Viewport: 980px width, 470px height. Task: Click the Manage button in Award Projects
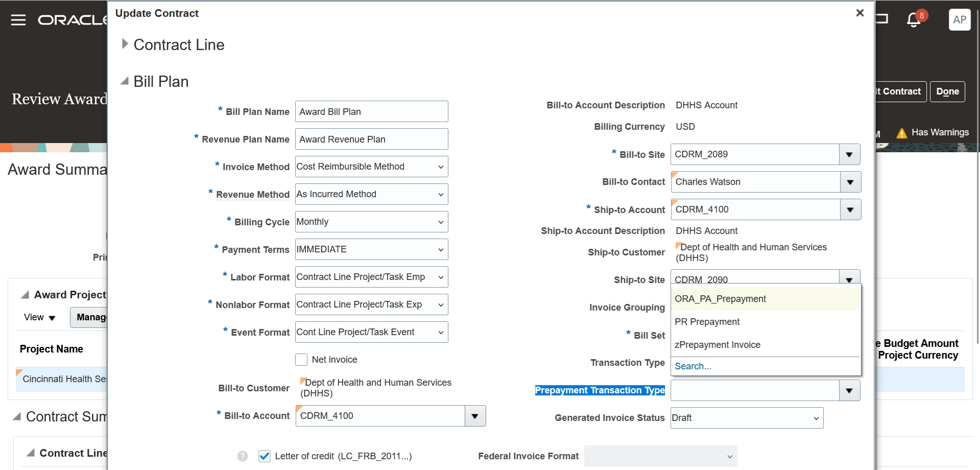click(89, 317)
